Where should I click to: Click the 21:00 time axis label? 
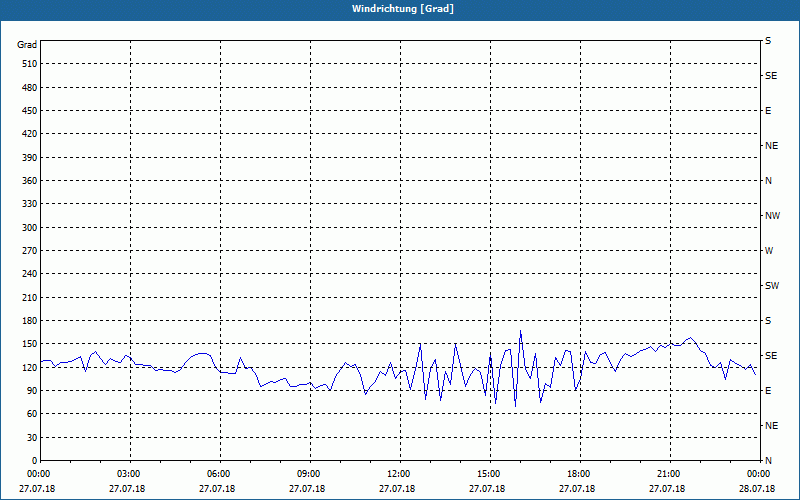click(669, 473)
